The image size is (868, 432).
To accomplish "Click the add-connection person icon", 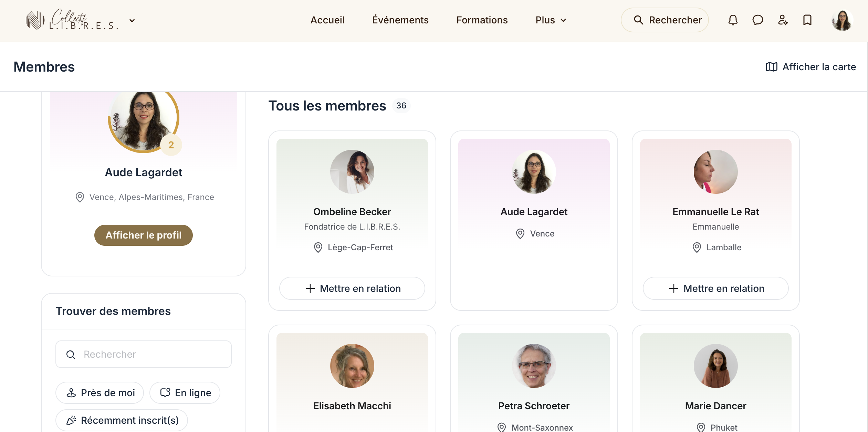I will pos(783,20).
